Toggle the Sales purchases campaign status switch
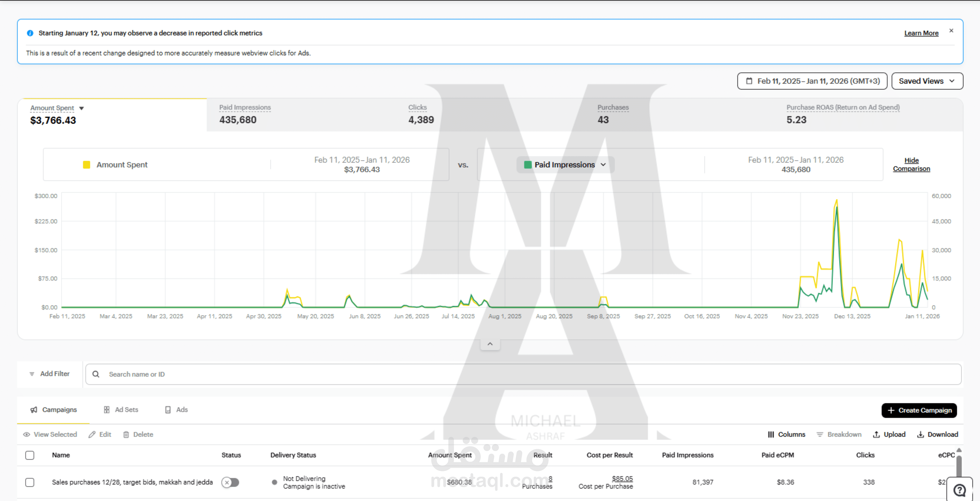The width and height of the screenshot is (980, 501). [x=230, y=482]
